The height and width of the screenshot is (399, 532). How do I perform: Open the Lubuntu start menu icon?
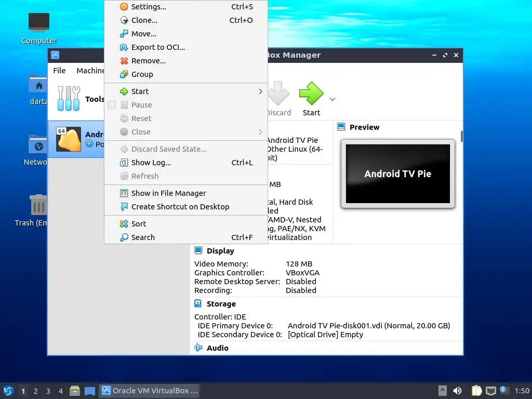click(x=8, y=391)
